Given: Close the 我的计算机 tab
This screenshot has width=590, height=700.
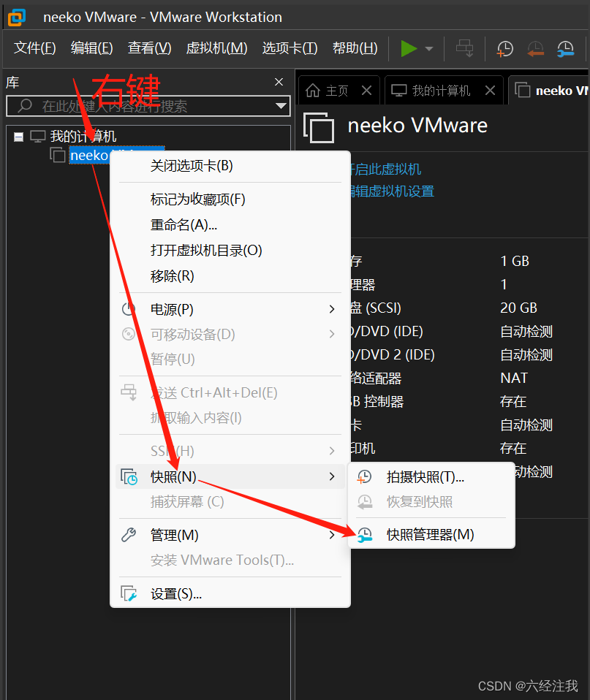Looking at the screenshot, I should (x=490, y=91).
